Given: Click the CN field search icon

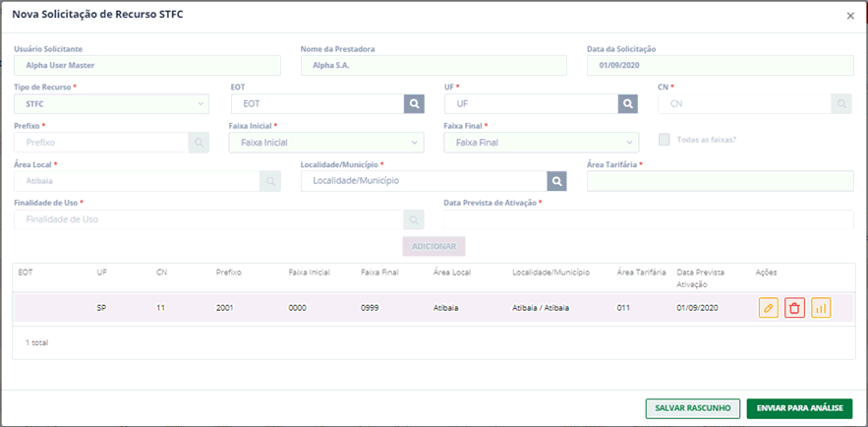Looking at the screenshot, I should pos(841,103).
